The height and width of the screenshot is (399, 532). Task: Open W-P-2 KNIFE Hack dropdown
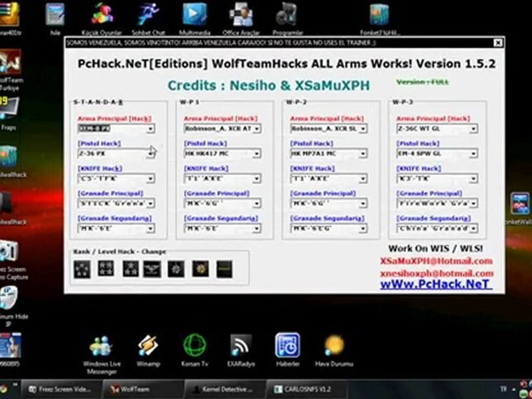point(329,178)
